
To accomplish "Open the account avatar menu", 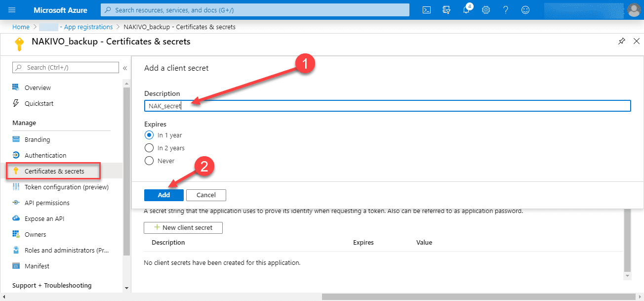I will [634, 10].
